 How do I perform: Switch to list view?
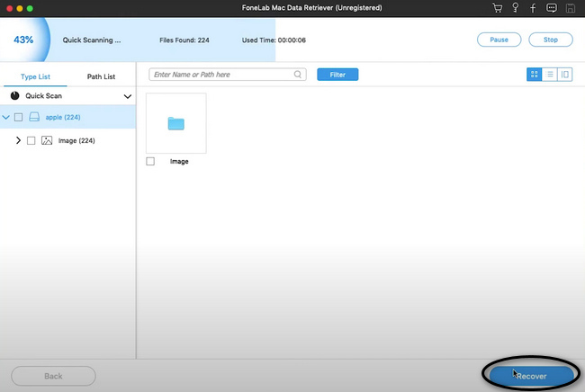(550, 75)
